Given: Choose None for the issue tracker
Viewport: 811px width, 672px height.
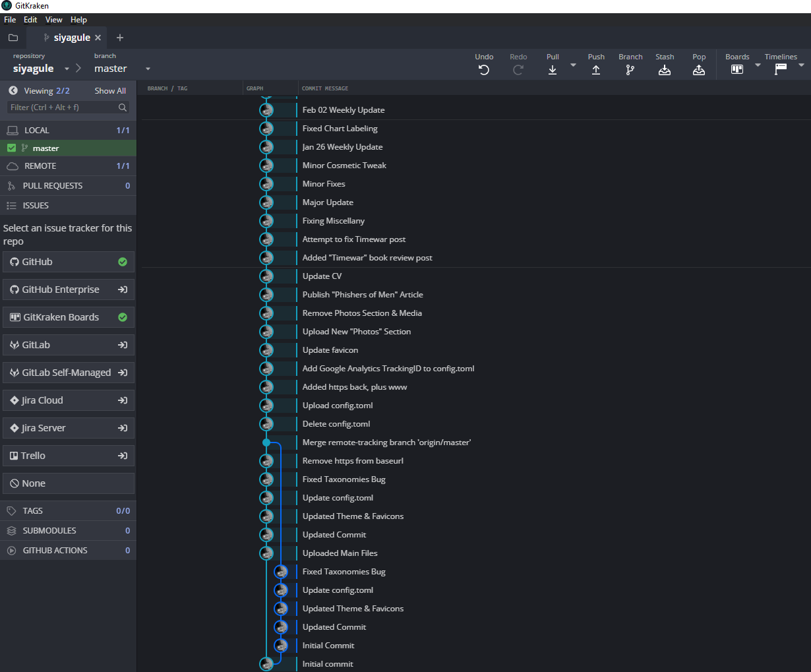Looking at the screenshot, I should tap(69, 483).
